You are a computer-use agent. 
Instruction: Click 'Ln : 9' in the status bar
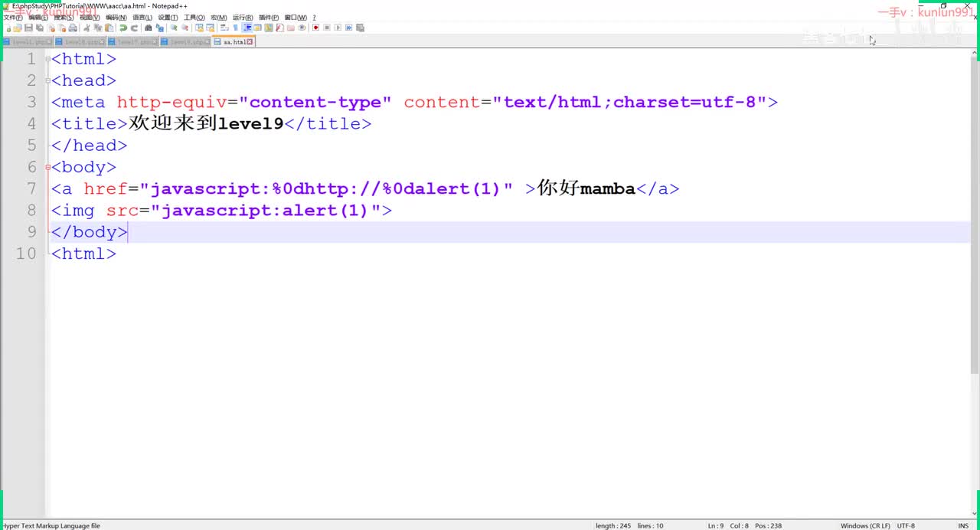click(715, 525)
